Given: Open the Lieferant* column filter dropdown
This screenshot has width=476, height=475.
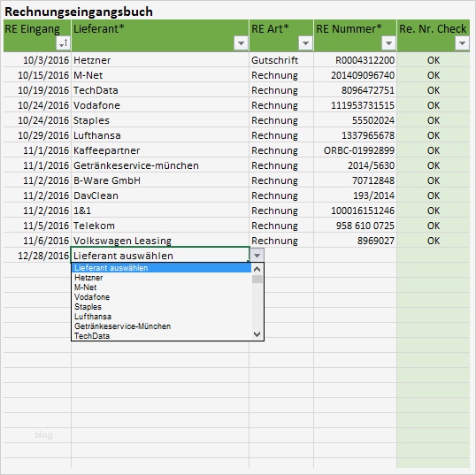Looking at the screenshot, I should pos(241,43).
